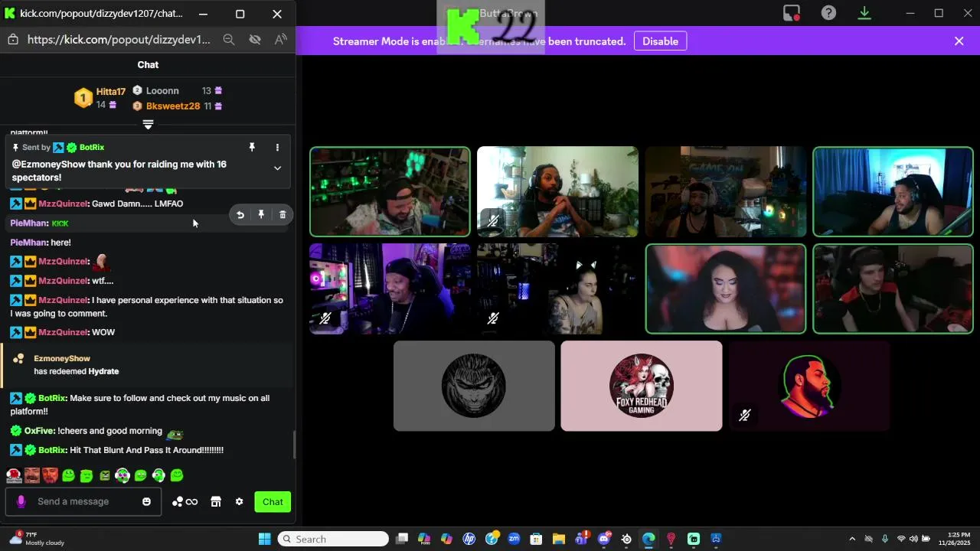Select the bearded profile avatar tile
980x551 pixels.
click(809, 386)
